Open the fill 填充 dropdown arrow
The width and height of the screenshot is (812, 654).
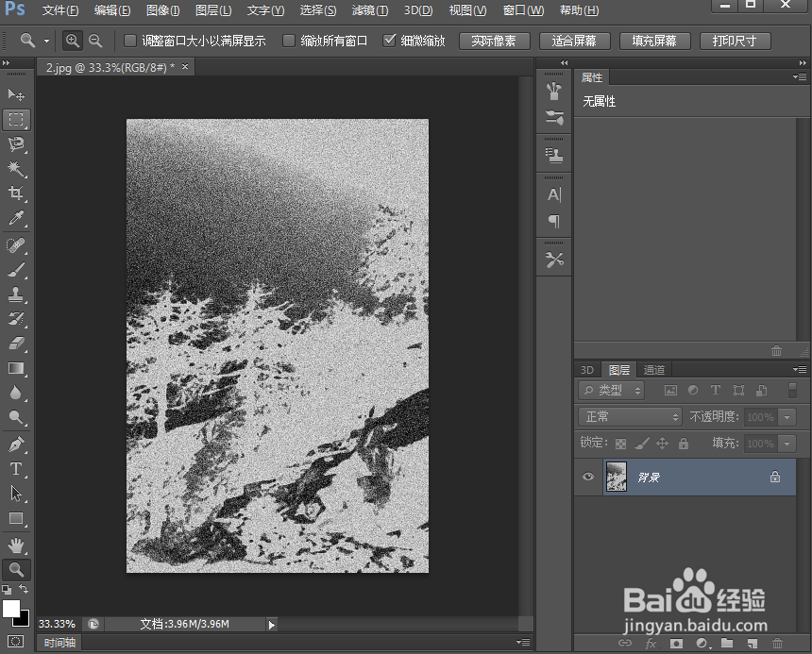[x=787, y=444]
